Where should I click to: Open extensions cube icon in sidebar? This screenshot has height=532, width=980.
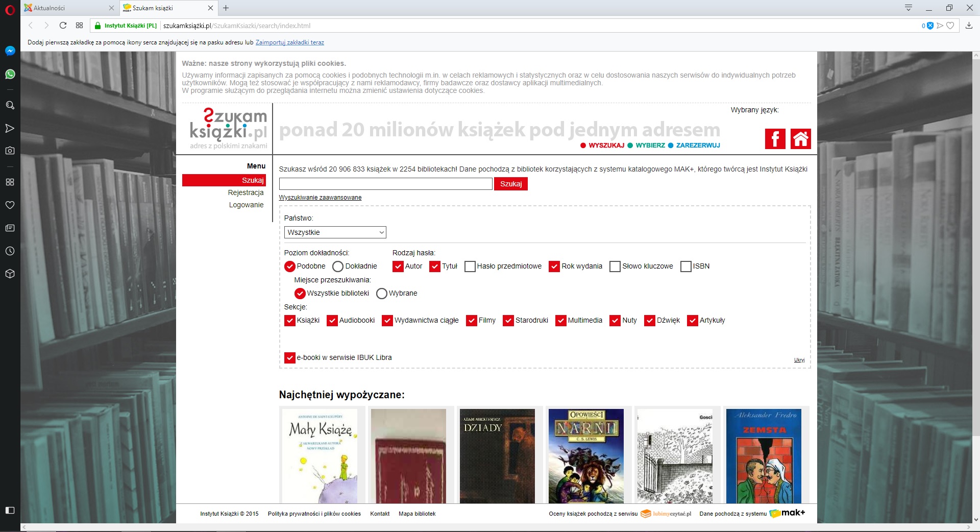[10, 274]
